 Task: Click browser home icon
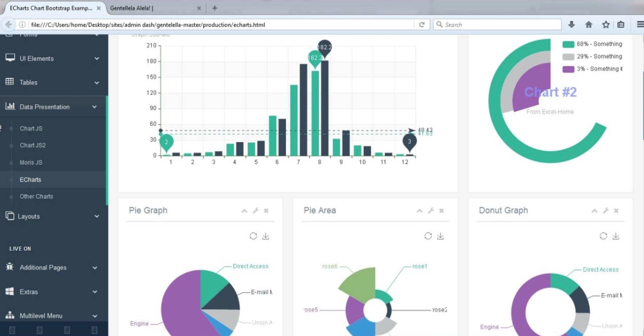[x=589, y=25]
